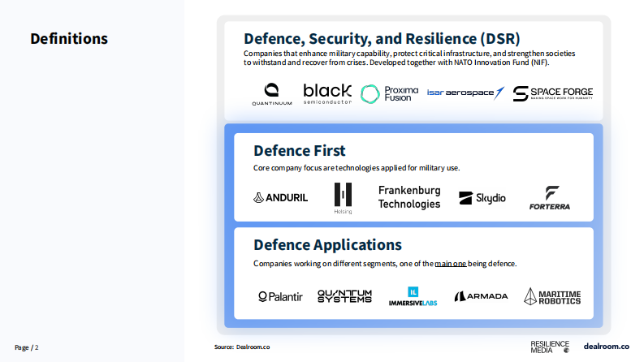644x362 pixels.
Task: Click the Space Forge logo
Action: point(552,93)
